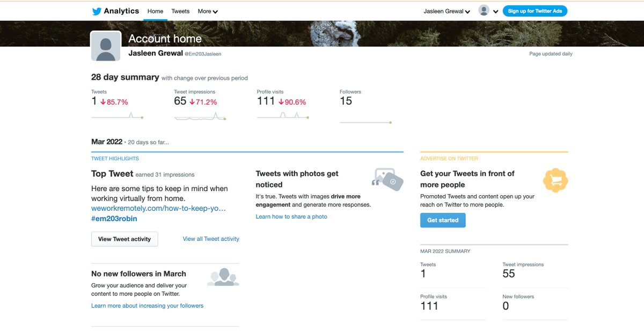Click the ADVERTISE ON TWITTER label
This screenshot has width=644, height=333.
pos(449,159)
